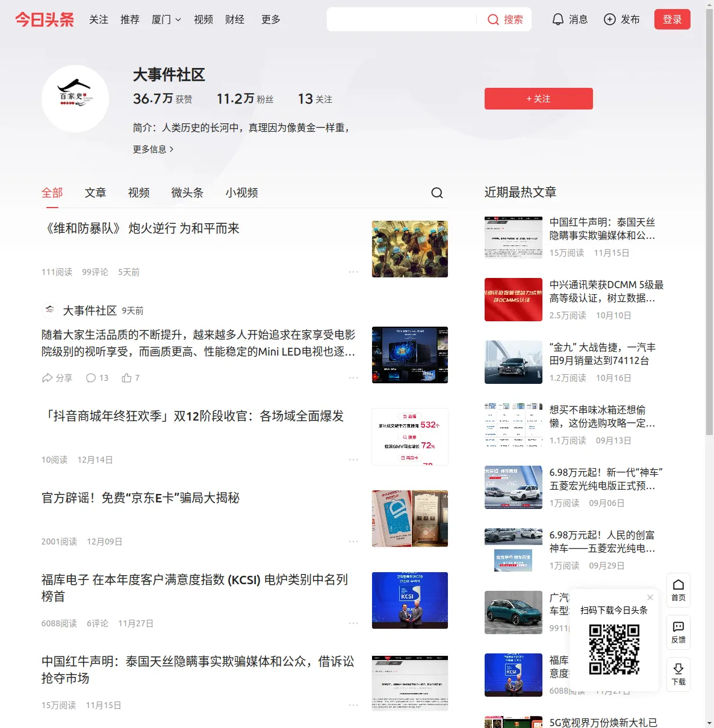Click the 11.2万 粉丝 followers count

coord(245,99)
